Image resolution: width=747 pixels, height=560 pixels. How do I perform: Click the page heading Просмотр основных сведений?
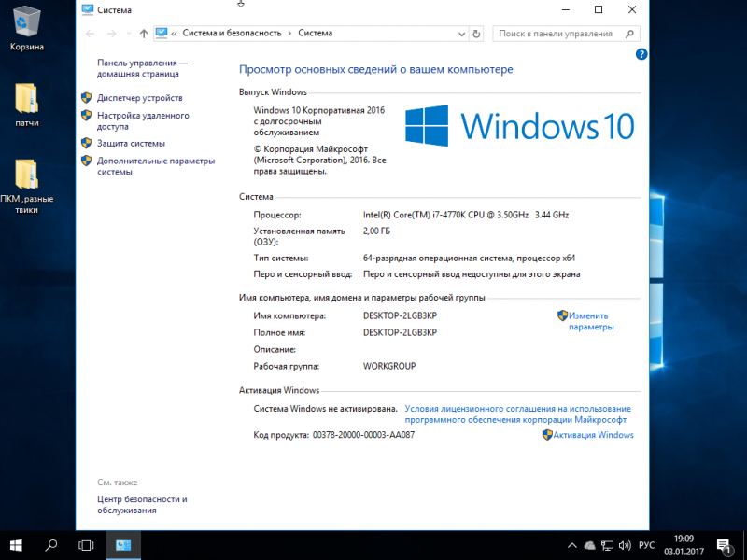point(376,69)
